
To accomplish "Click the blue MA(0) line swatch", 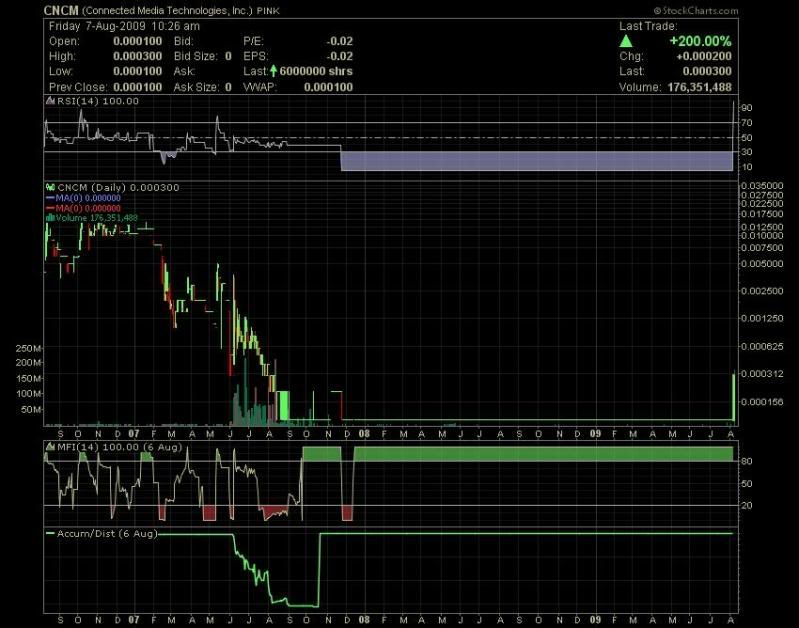I will pyautogui.click(x=50, y=198).
